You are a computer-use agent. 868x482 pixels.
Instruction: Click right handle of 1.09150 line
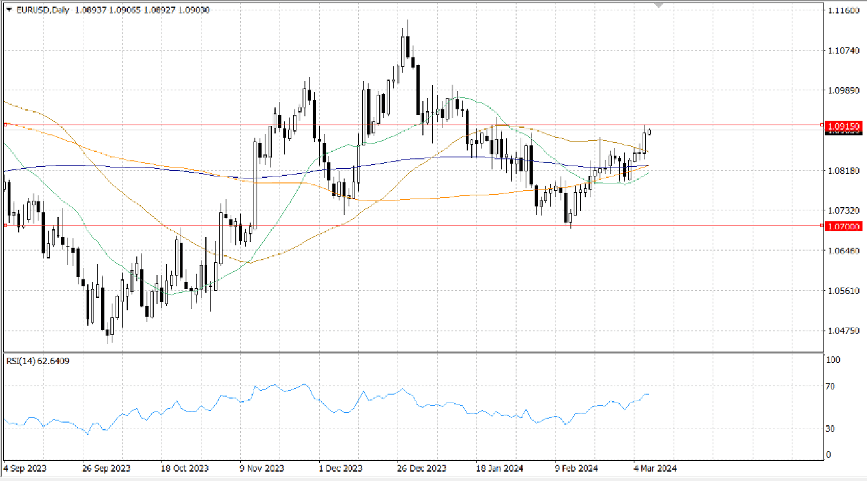tap(821, 125)
